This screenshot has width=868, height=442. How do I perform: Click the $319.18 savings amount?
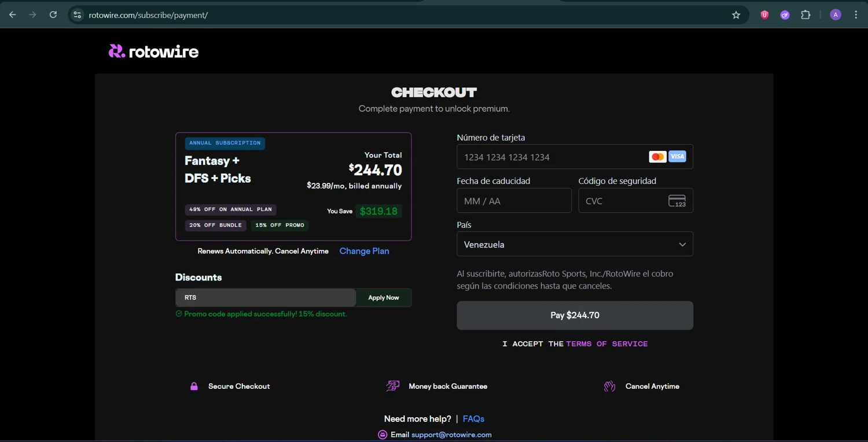point(378,211)
